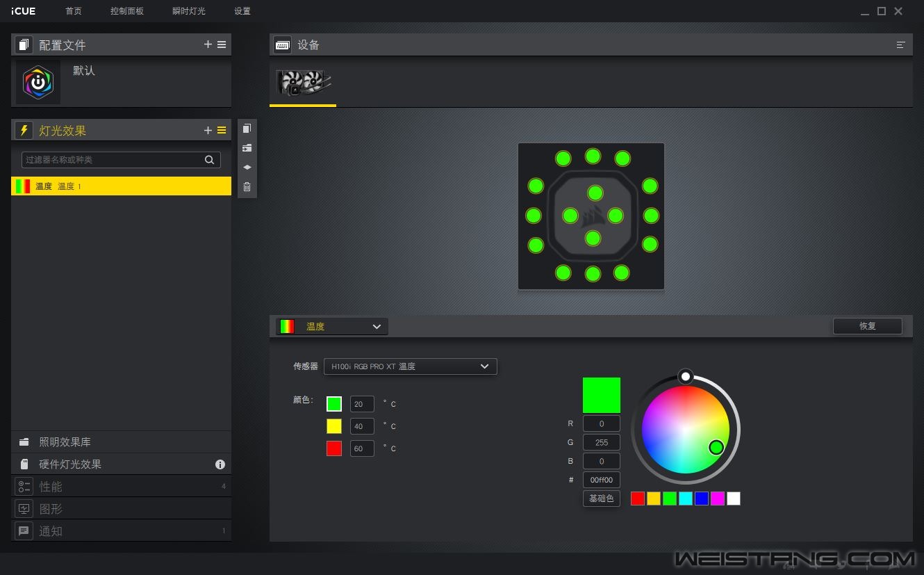Copy the selected lighting layer
This screenshot has width=924, height=575.
(247, 129)
